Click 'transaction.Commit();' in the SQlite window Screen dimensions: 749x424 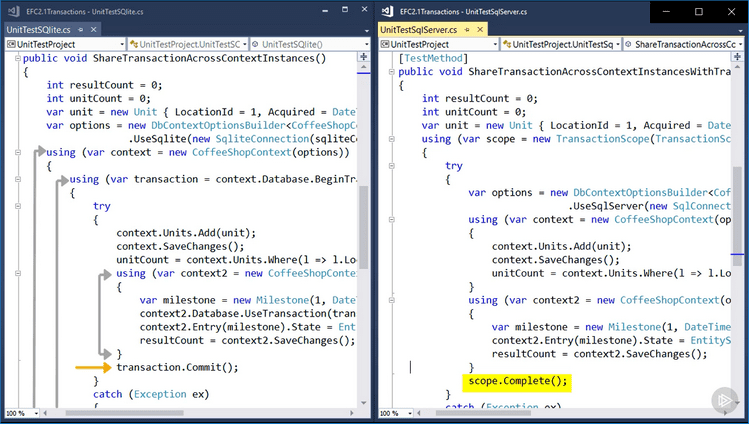click(177, 367)
